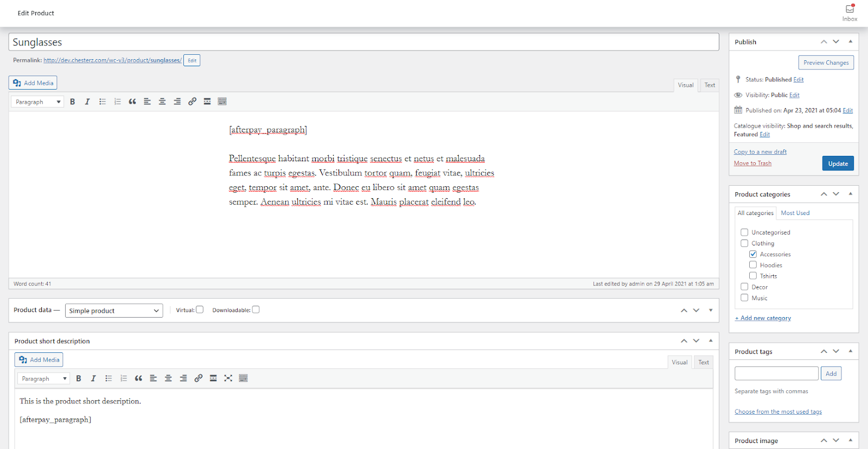
Task: Switch short description editor to Visual tab
Action: tap(680, 362)
